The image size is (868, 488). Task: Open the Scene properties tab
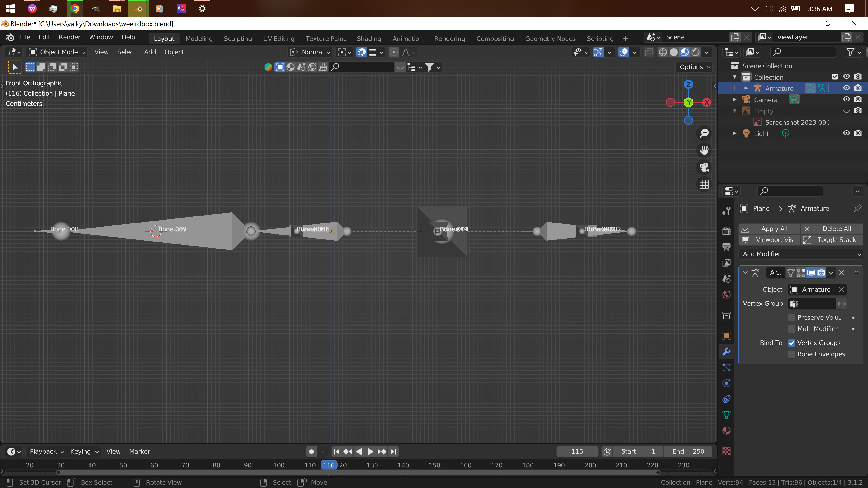(x=726, y=279)
